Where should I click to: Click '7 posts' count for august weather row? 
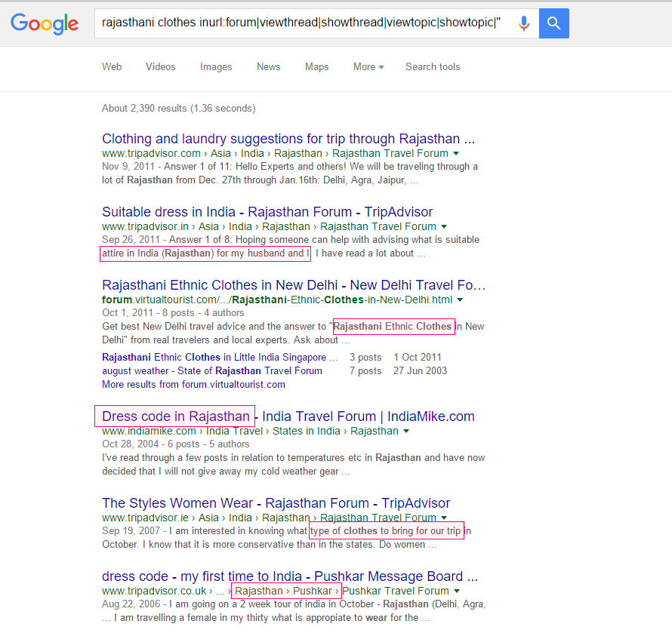(365, 371)
